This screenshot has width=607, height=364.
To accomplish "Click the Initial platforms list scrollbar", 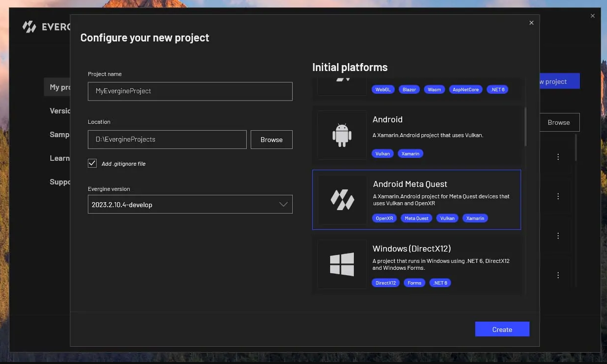I will tap(525, 127).
